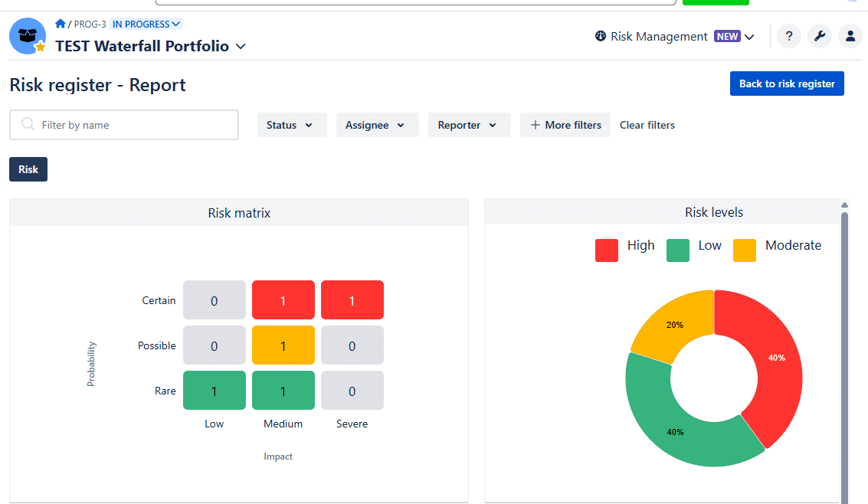Select the Risk tab button
This screenshot has width=868, height=504.
(28, 169)
